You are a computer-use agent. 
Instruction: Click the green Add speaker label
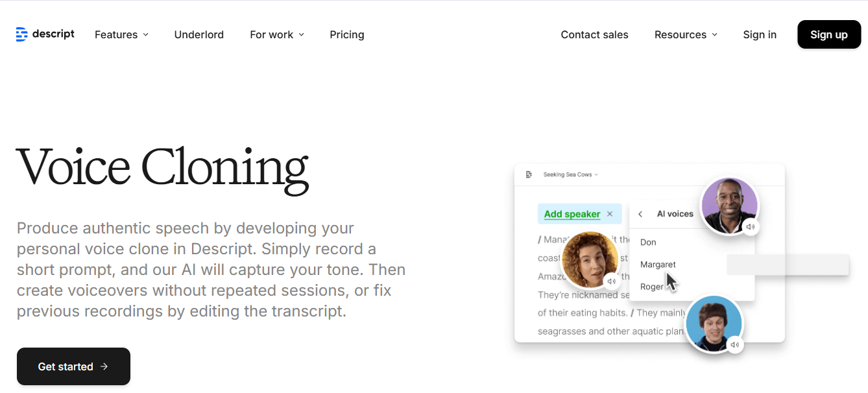[x=572, y=214]
